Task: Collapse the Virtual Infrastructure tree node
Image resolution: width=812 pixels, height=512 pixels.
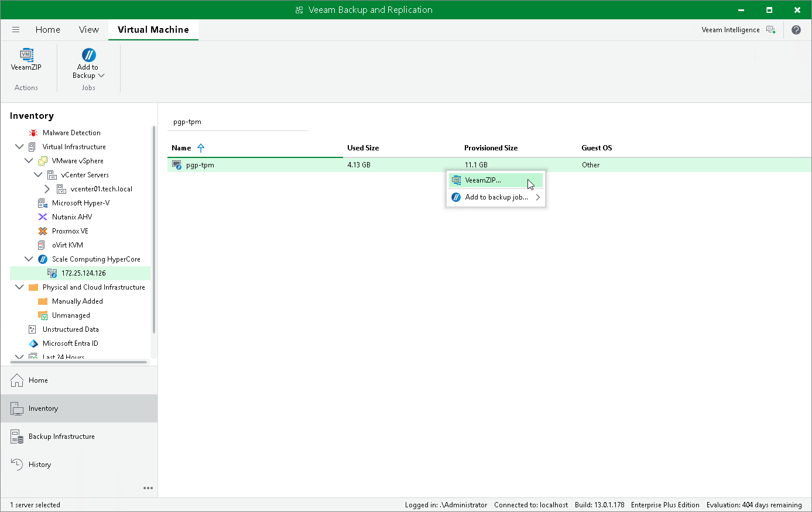Action: [19, 147]
